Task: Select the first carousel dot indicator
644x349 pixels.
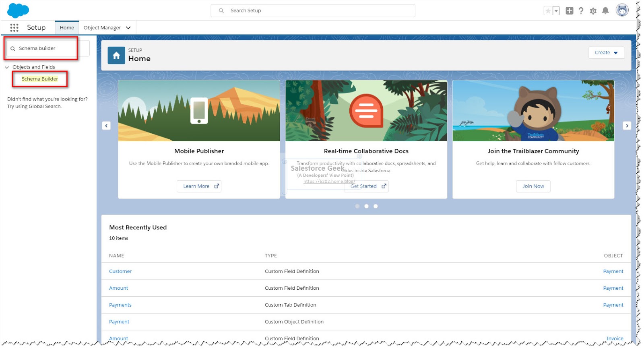Action: pyautogui.click(x=357, y=206)
